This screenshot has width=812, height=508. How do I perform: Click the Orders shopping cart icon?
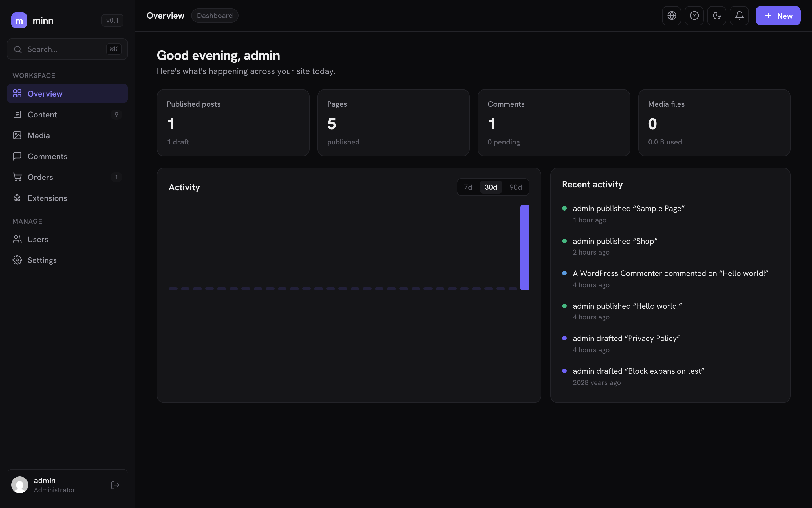tap(17, 177)
